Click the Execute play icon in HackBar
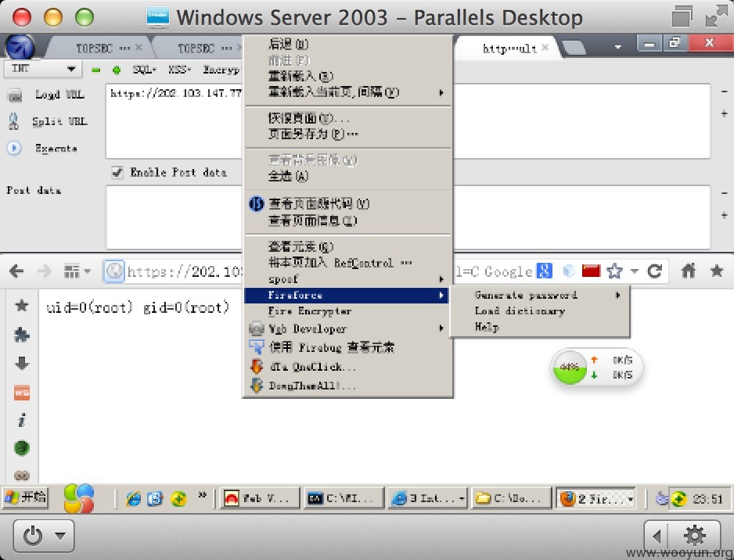734x560 pixels. 14,149
